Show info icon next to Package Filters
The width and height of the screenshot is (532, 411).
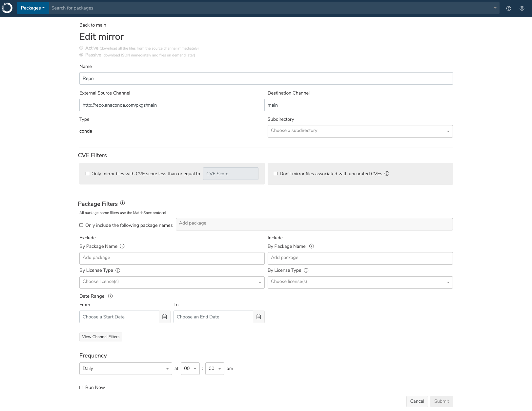point(122,203)
